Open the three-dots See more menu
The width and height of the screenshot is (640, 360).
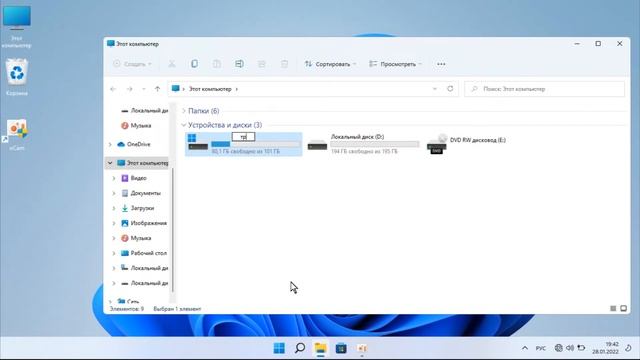[x=441, y=64]
